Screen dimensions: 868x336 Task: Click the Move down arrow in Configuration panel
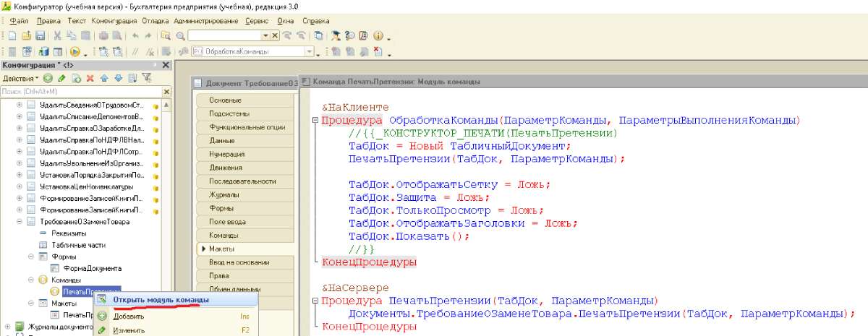pos(118,77)
